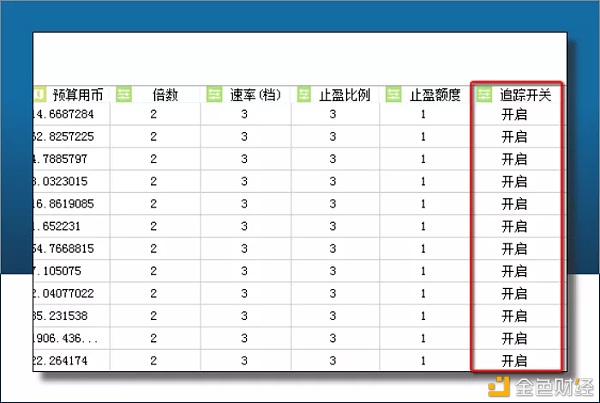Toggle 开启 in the 35.231538 row
Image resolution: width=600 pixels, height=403 pixels.
click(x=514, y=316)
